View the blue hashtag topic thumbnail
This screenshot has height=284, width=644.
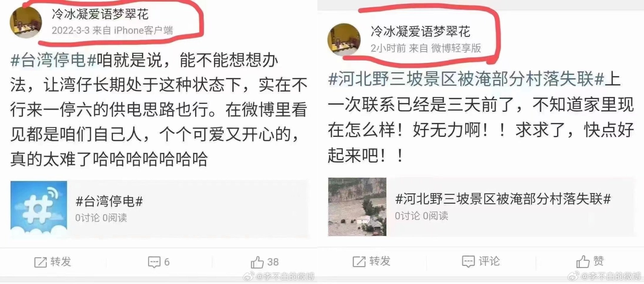point(39,209)
